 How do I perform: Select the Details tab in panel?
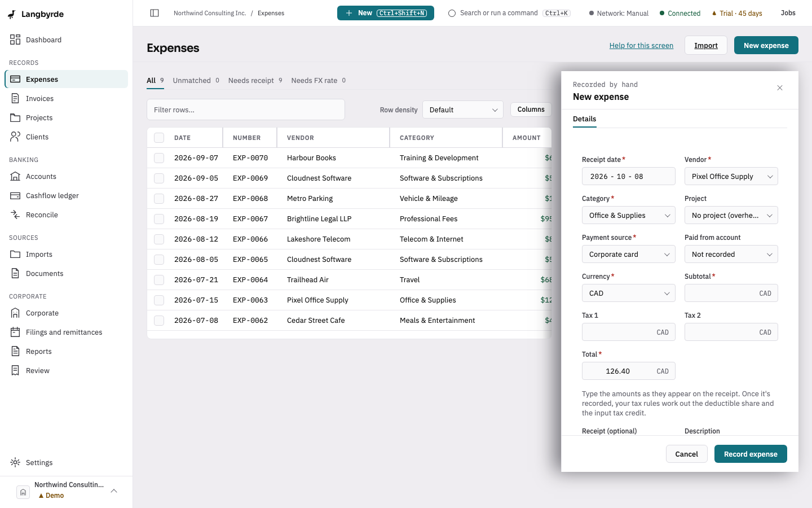585,119
